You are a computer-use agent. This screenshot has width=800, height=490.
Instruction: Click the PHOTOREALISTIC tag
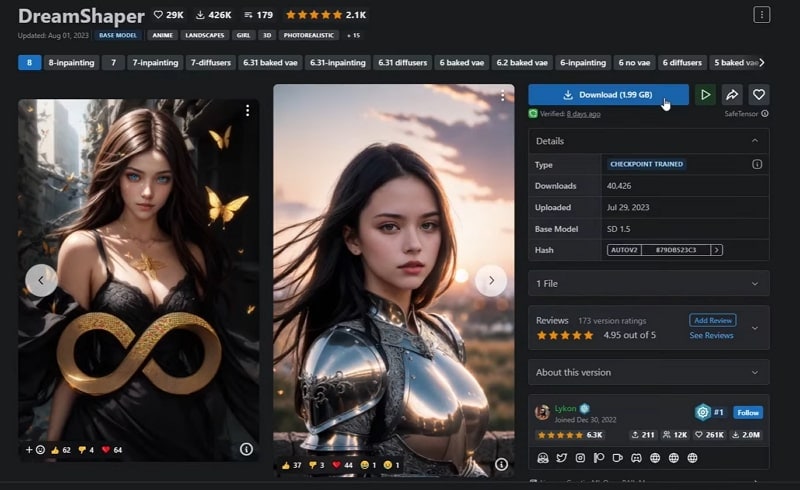(309, 35)
